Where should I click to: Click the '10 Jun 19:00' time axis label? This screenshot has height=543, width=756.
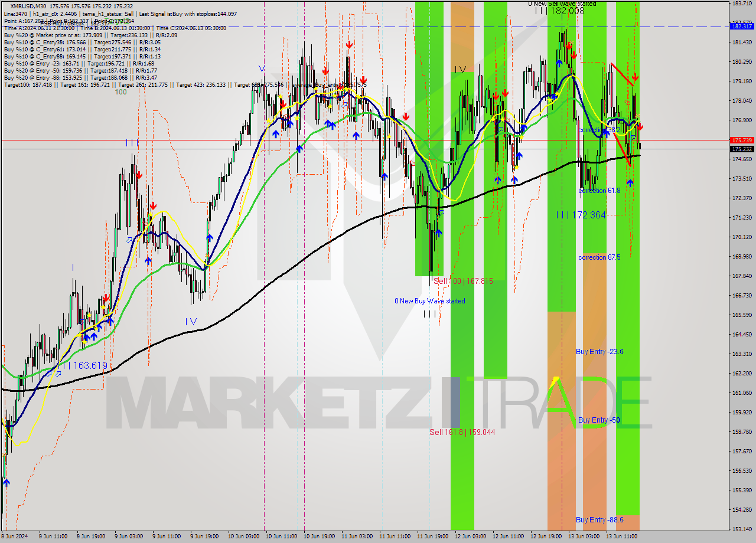[318, 537]
